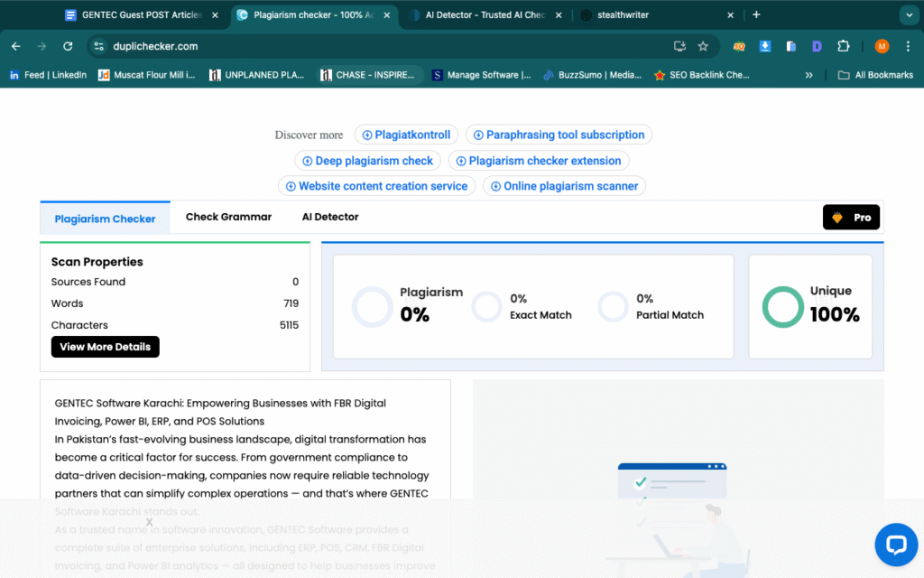The height and width of the screenshot is (578, 924).
Task: Reload the page with the refresh icon
Action: [68, 46]
